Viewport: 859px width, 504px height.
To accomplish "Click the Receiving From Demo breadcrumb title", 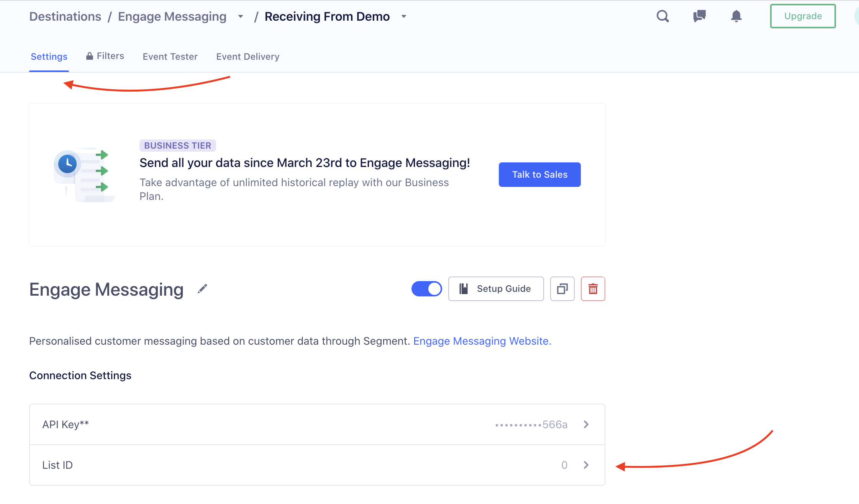I will [327, 16].
